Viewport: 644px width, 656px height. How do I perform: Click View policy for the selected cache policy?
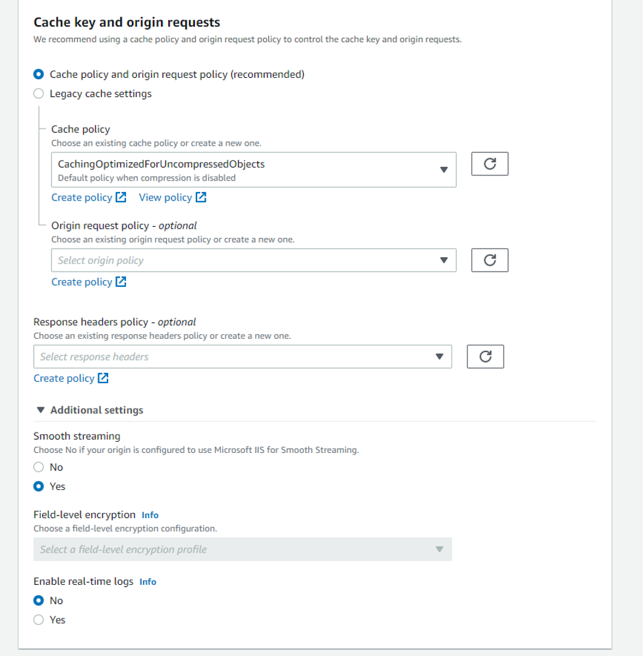(x=165, y=197)
